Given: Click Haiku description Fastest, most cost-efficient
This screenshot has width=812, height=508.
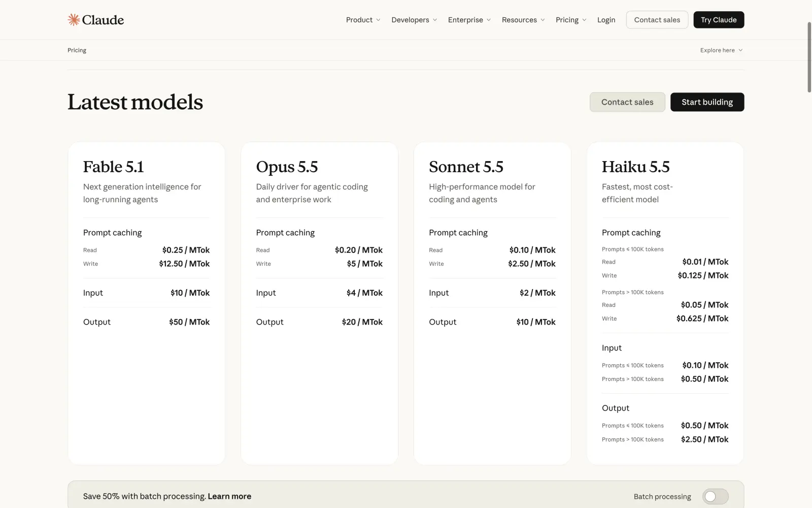Looking at the screenshot, I should point(637,193).
